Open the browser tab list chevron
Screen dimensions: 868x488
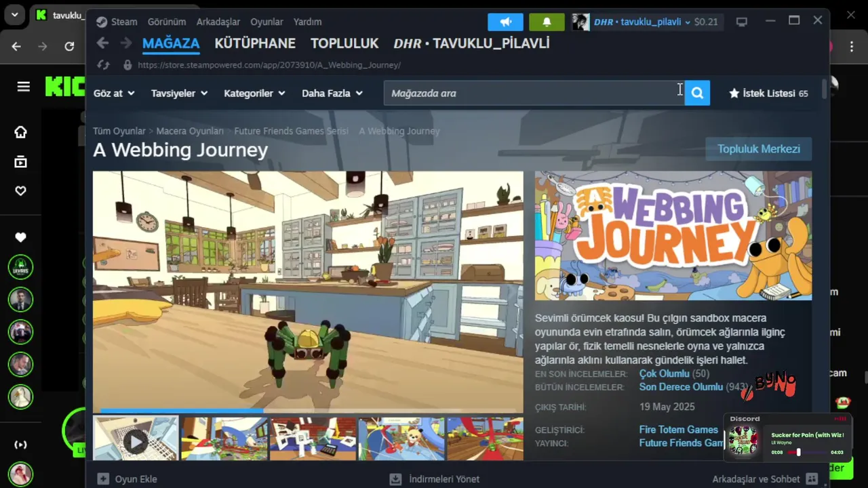[x=14, y=14]
